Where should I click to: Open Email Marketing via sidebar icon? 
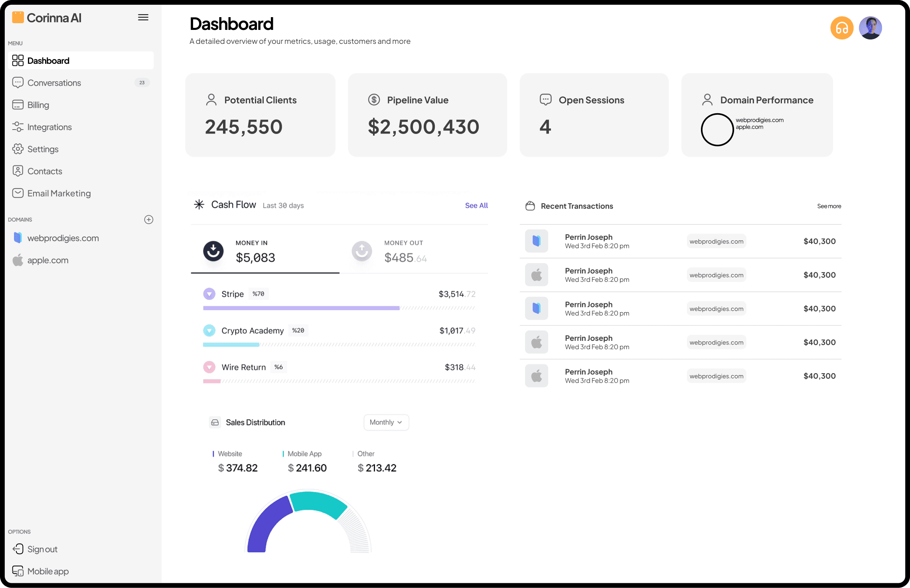(x=18, y=193)
